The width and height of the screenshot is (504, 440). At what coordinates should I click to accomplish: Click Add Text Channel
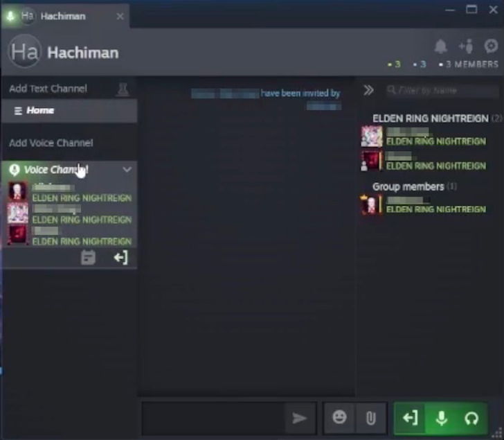(48, 89)
